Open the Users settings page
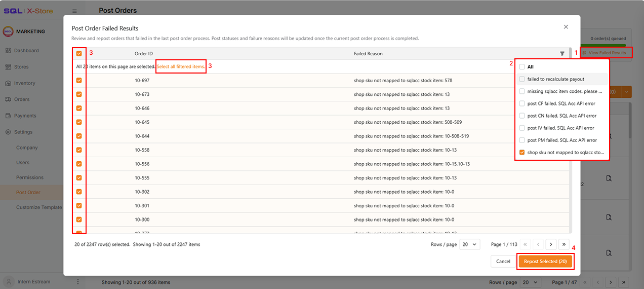This screenshot has height=289, width=644. click(23, 163)
